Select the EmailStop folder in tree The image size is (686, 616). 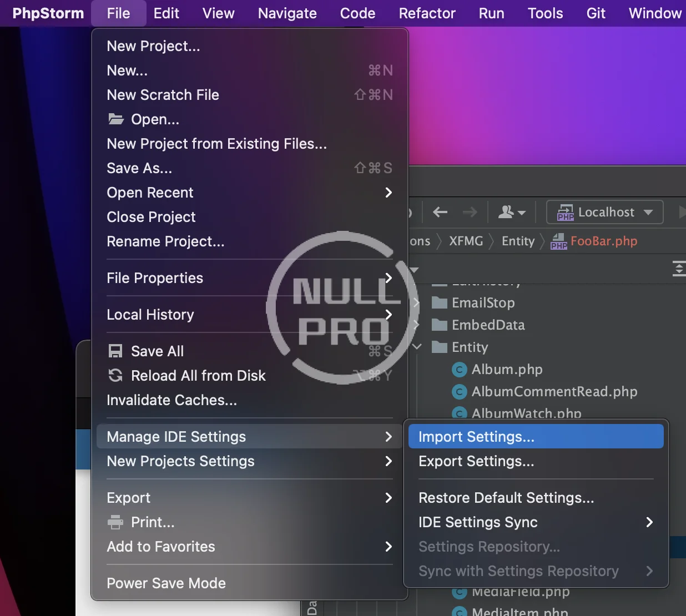click(x=483, y=302)
